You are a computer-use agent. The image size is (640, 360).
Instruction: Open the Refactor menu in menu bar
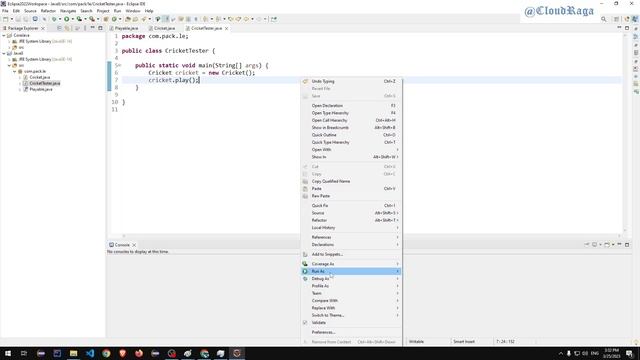48,11
